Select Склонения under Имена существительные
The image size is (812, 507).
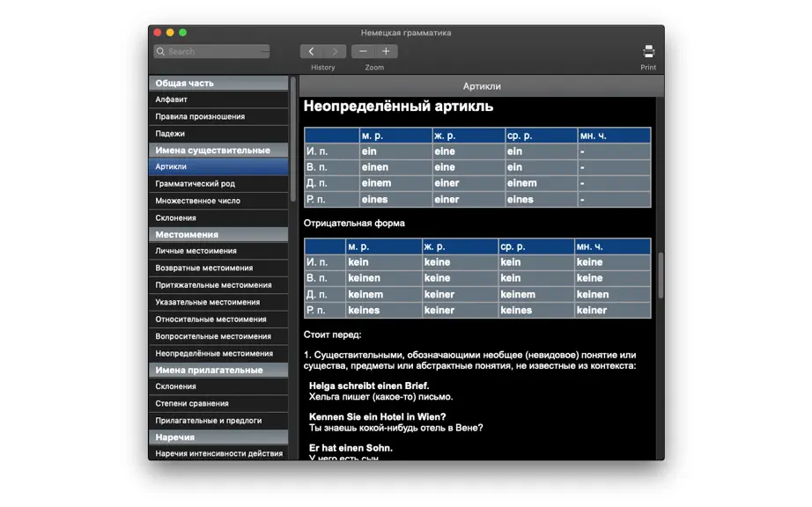pos(218,217)
